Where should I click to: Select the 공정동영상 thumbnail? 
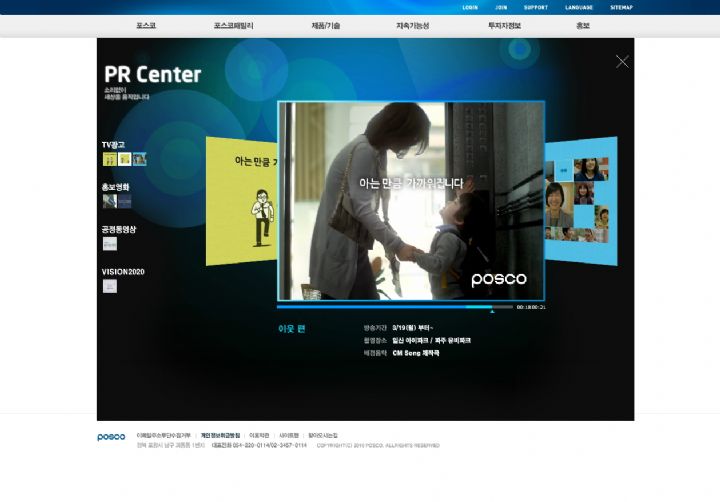point(110,244)
